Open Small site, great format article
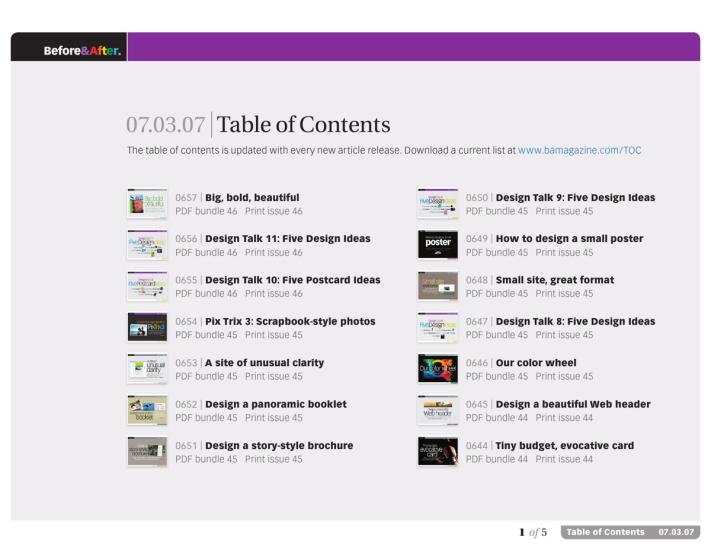The width and height of the screenshot is (711, 550). pyautogui.click(x=554, y=280)
